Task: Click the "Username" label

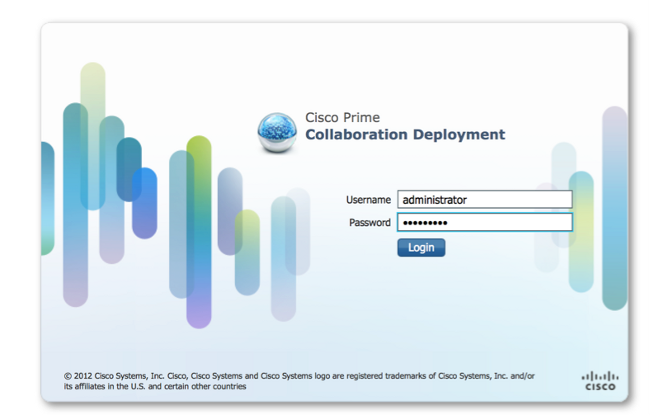Action: point(368,200)
